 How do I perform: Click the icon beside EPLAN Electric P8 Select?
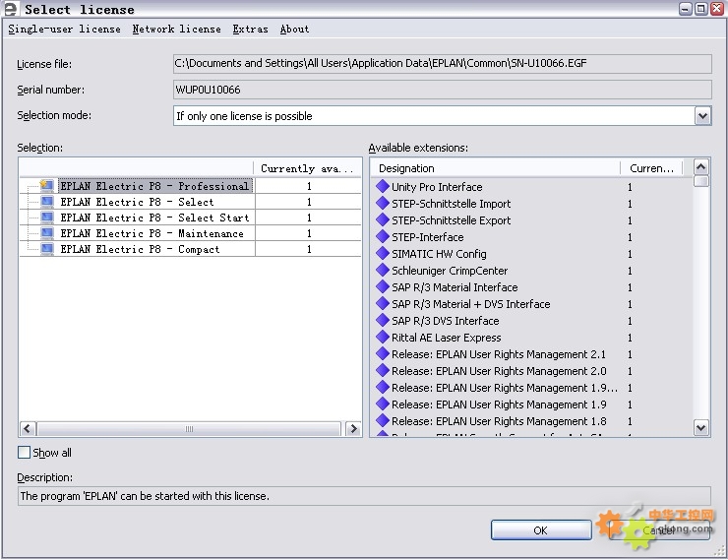click(47, 202)
